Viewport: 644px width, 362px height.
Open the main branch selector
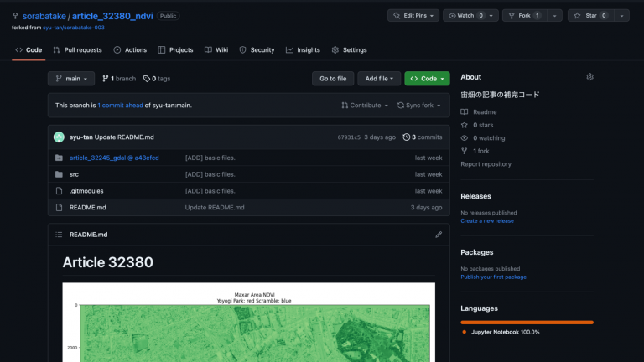(x=71, y=79)
